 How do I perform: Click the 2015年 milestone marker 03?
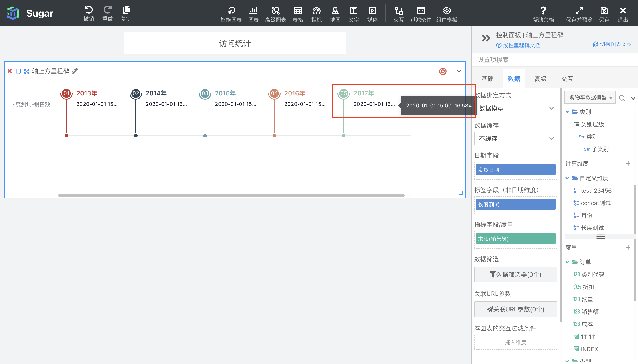pos(205,93)
